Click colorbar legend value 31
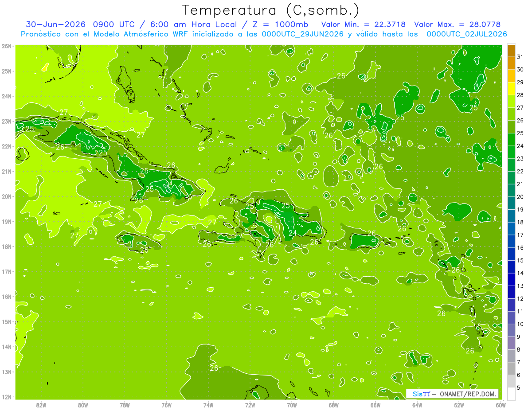The height and width of the screenshot is (411, 532). [x=520, y=57]
